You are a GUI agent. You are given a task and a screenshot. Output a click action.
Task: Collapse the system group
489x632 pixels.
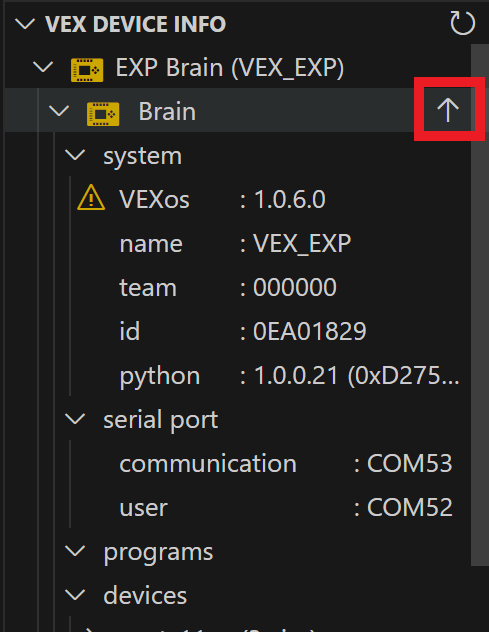pos(75,155)
